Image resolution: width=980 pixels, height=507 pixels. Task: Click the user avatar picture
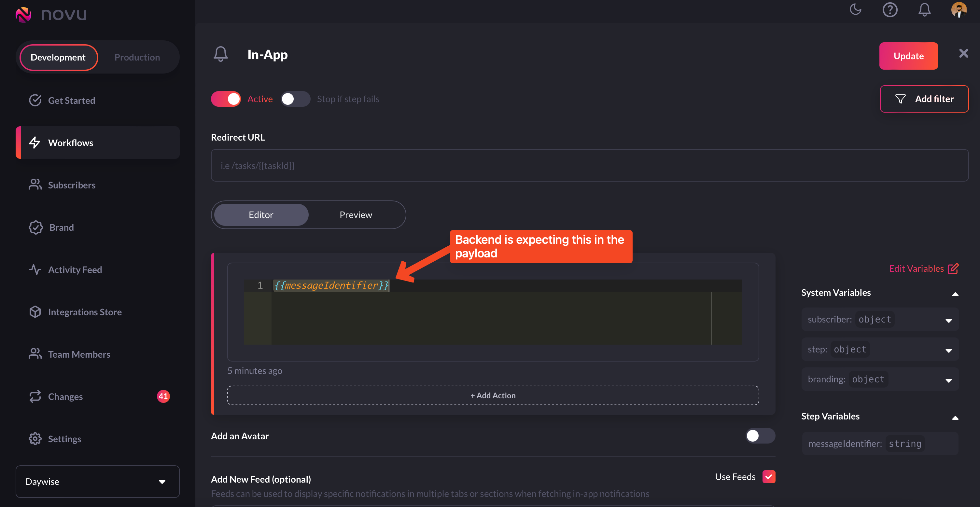(959, 9)
